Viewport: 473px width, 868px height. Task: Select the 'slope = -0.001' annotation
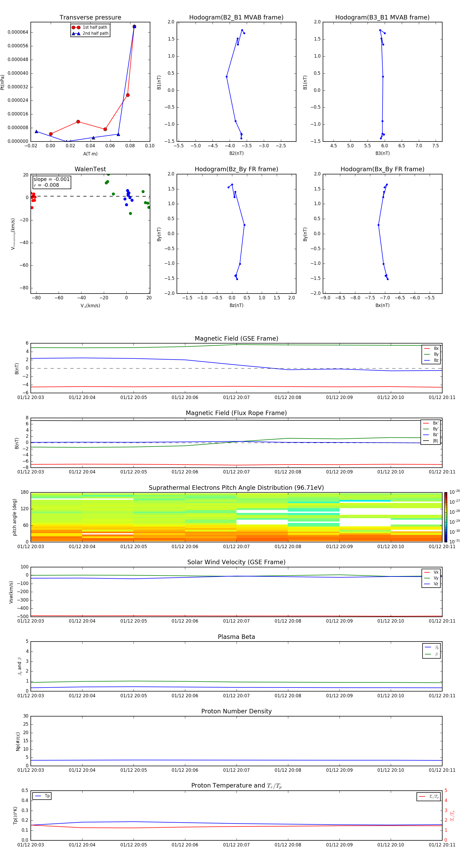coord(52,179)
